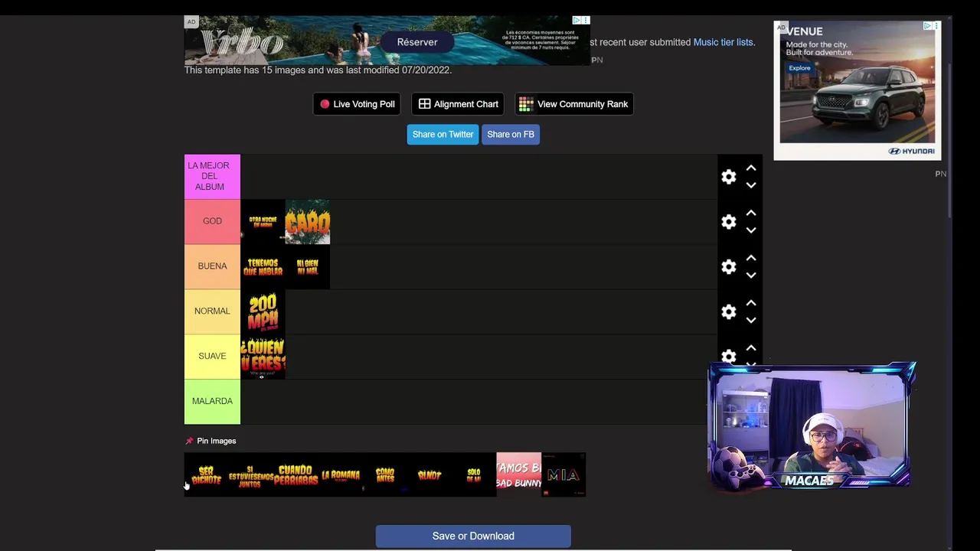Pick the Cuando Perriabas image

point(296,475)
